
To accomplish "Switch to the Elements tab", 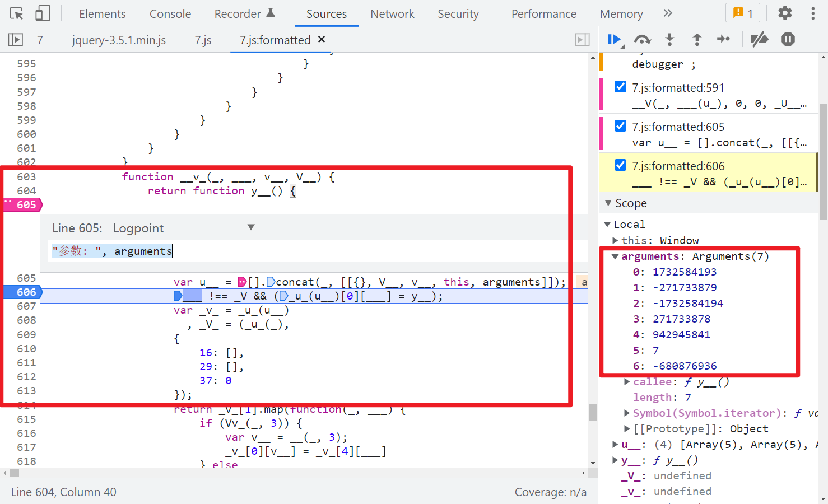I will click(102, 14).
